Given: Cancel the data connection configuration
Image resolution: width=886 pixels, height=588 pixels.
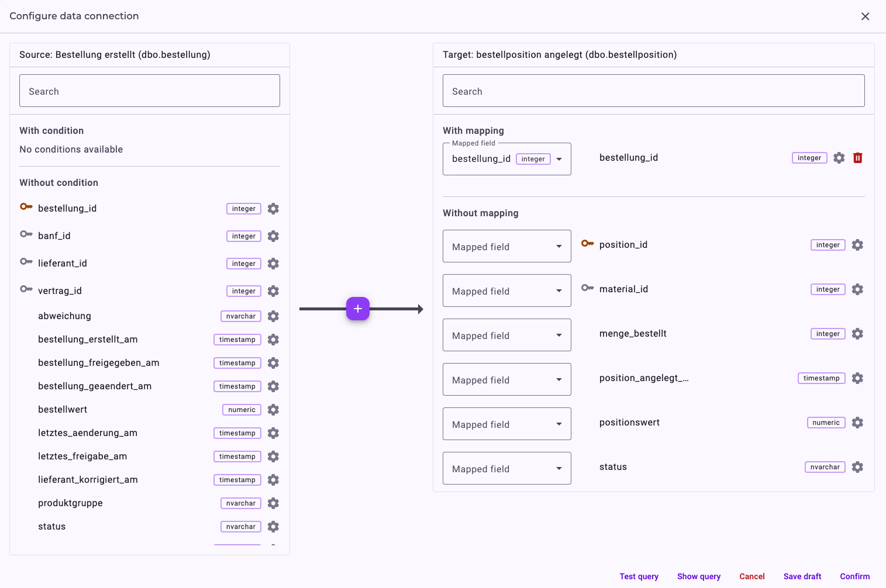Looking at the screenshot, I should pos(752,576).
